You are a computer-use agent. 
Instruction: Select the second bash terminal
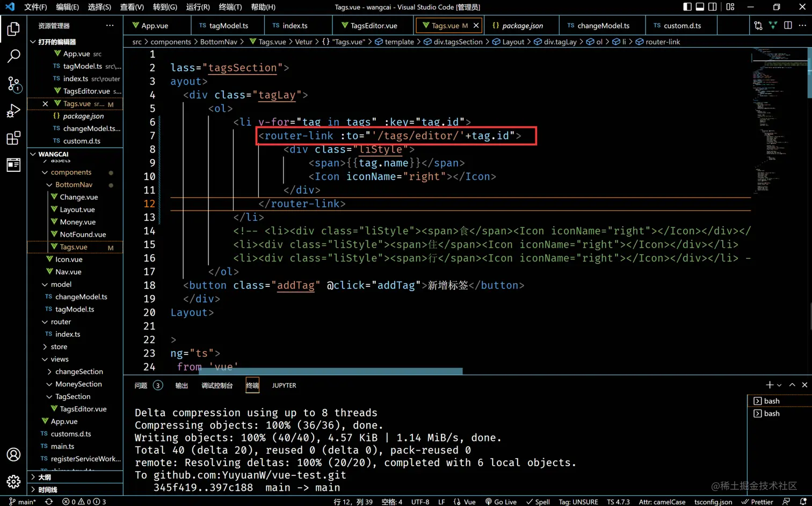pos(780,413)
